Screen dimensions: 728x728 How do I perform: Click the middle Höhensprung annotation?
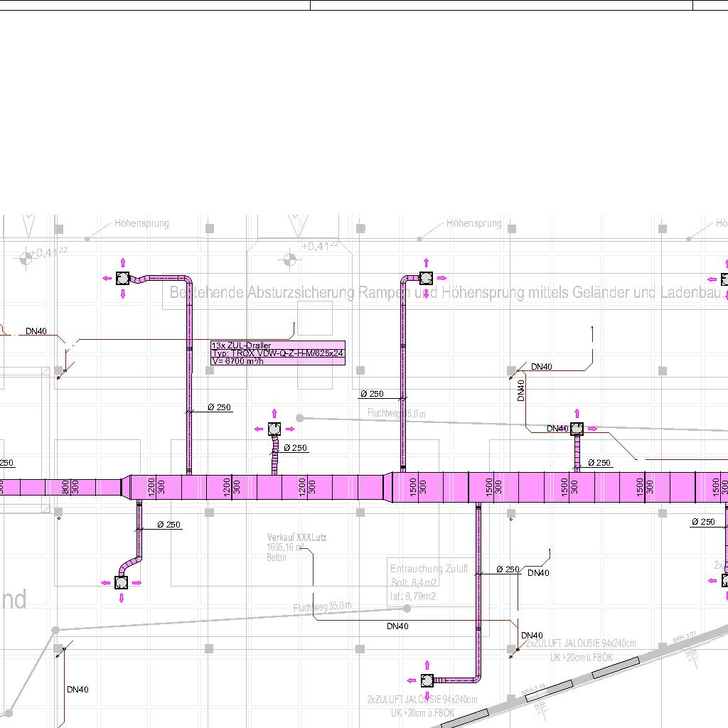474,223
